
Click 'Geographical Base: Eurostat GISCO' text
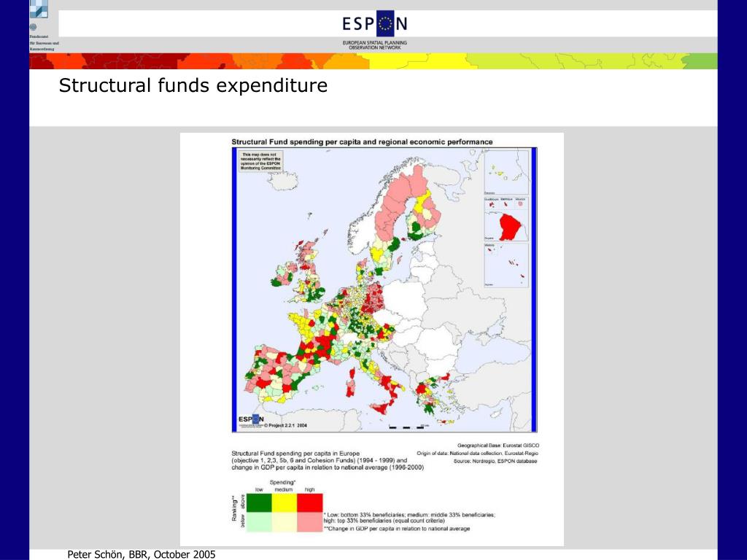point(498,446)
